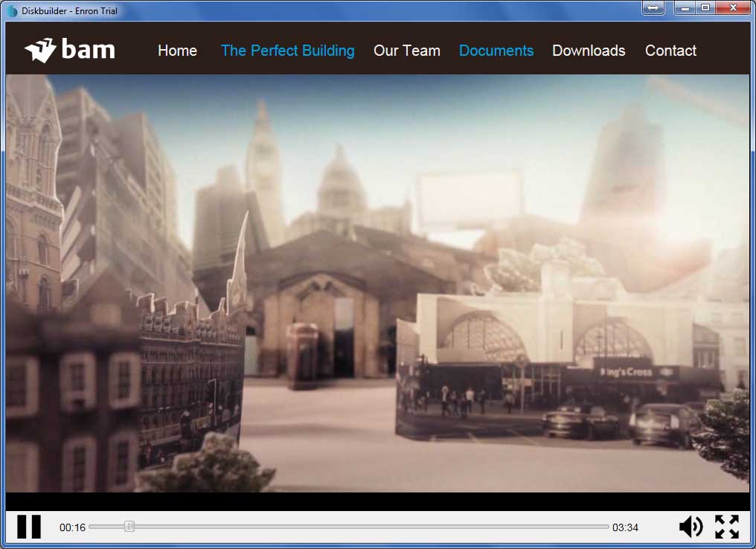Viewport: 756px width, 549px height.
Task: Switch to the Documents section
Action: point(496,51)
